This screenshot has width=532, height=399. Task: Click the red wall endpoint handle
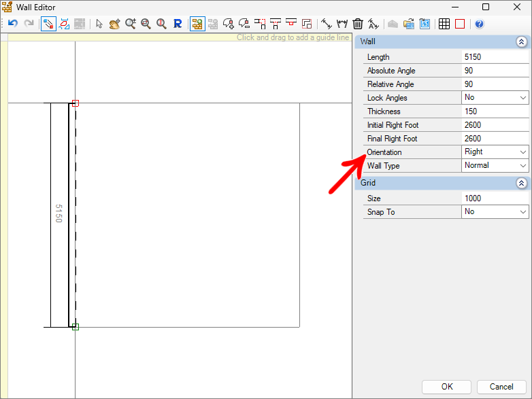tap(76, 103)
